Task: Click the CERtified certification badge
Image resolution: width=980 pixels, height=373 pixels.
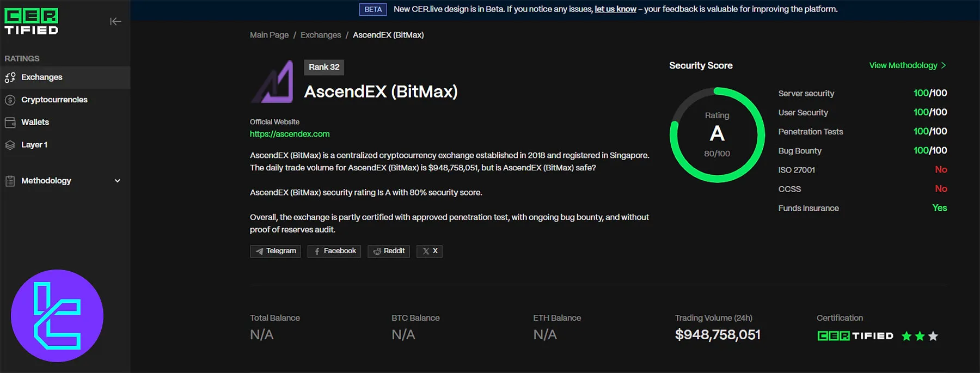Action: point(855,336)
